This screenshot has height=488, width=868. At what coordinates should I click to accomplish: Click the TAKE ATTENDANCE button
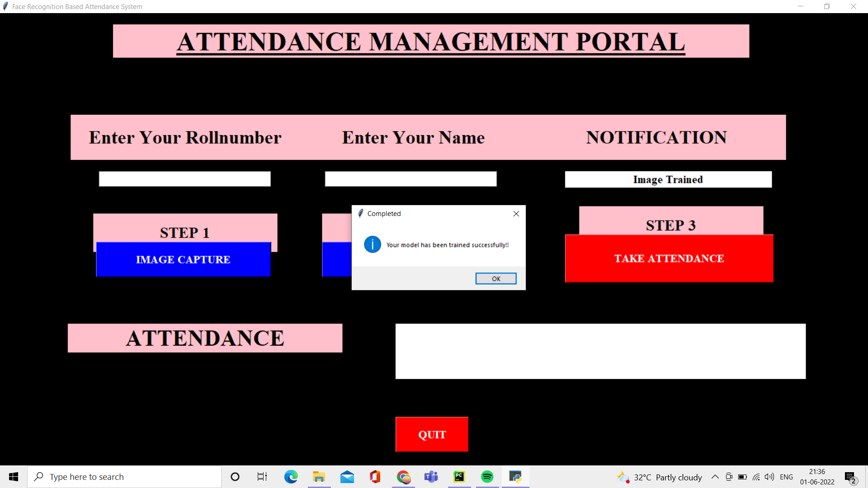669,258
